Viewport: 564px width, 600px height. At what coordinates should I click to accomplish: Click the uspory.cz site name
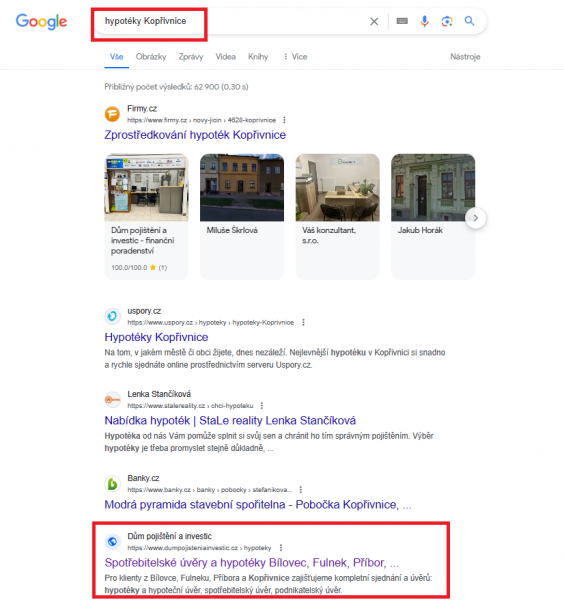click(144, 311)
